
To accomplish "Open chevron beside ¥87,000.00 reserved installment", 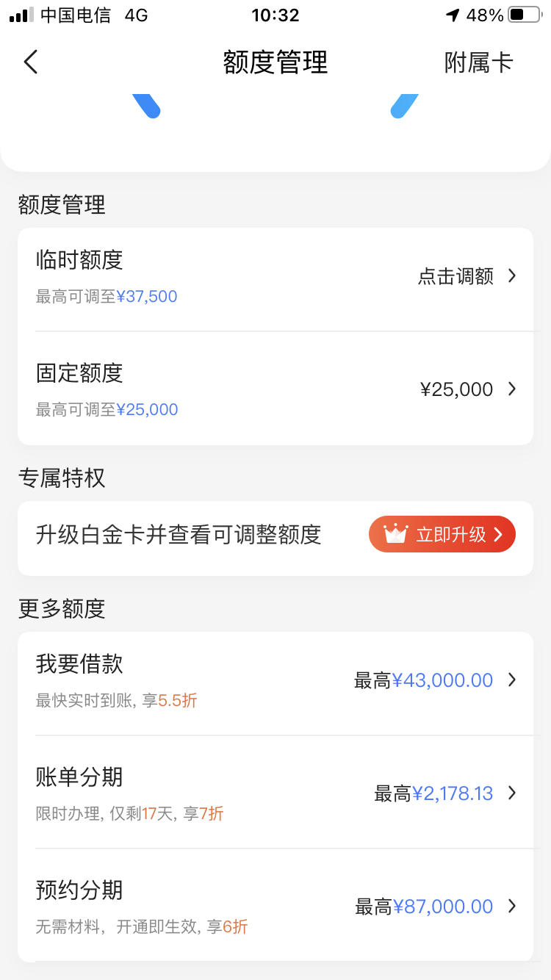I will click(512, 907).
